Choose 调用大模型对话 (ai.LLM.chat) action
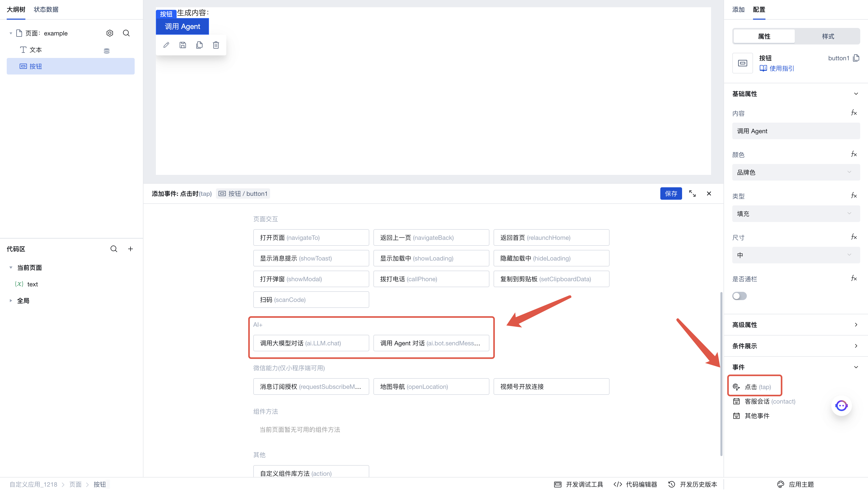This screenshot has height=491, width=868. pyautogui.click(x=311, y=343)
